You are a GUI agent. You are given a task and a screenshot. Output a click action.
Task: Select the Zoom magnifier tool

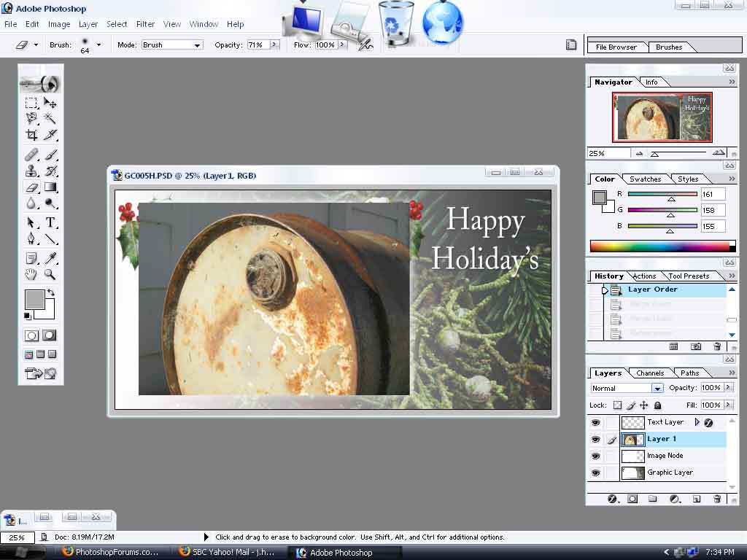(x=50, y=275)
